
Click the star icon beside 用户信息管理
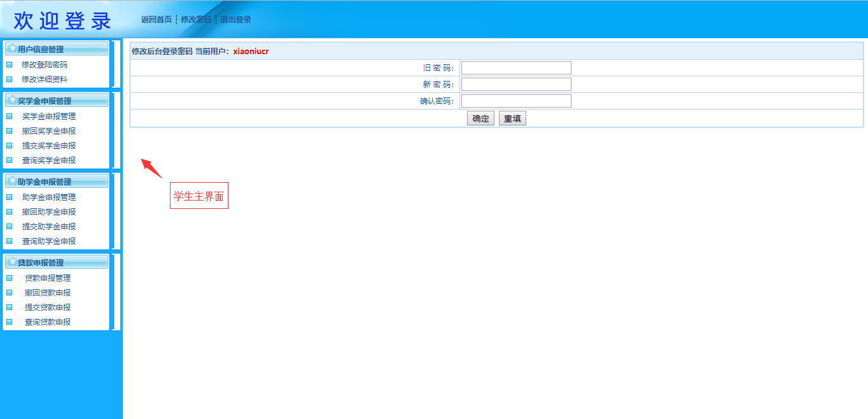[x=12, y=48]
